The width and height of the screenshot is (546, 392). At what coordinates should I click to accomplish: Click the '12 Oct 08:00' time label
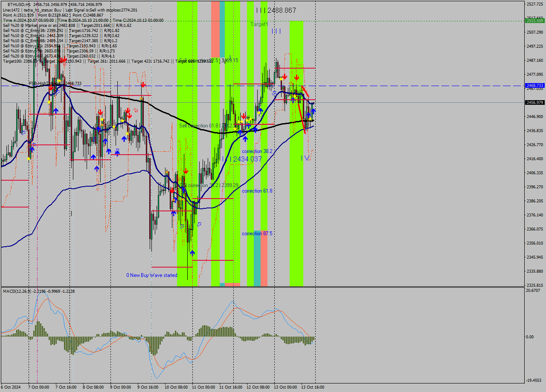tap(258, 387)
